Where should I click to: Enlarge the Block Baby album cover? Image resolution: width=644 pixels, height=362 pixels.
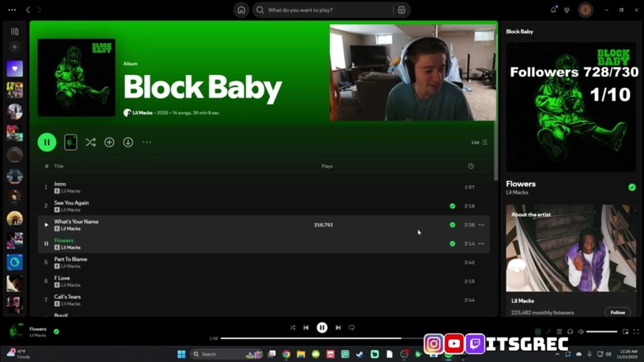(x=76, y=78)
